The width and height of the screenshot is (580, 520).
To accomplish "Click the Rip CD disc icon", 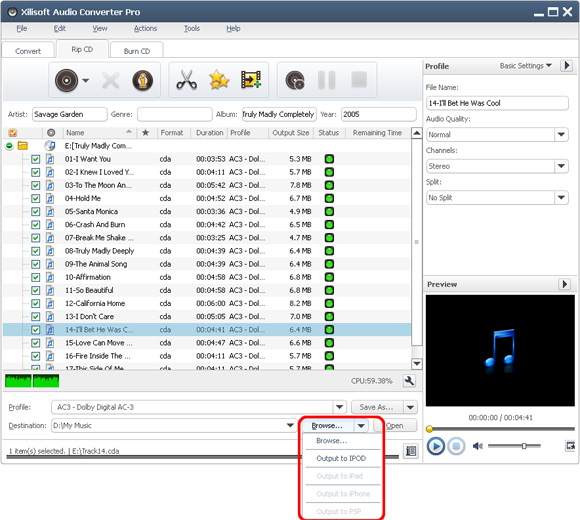I will tap(67, 80).
